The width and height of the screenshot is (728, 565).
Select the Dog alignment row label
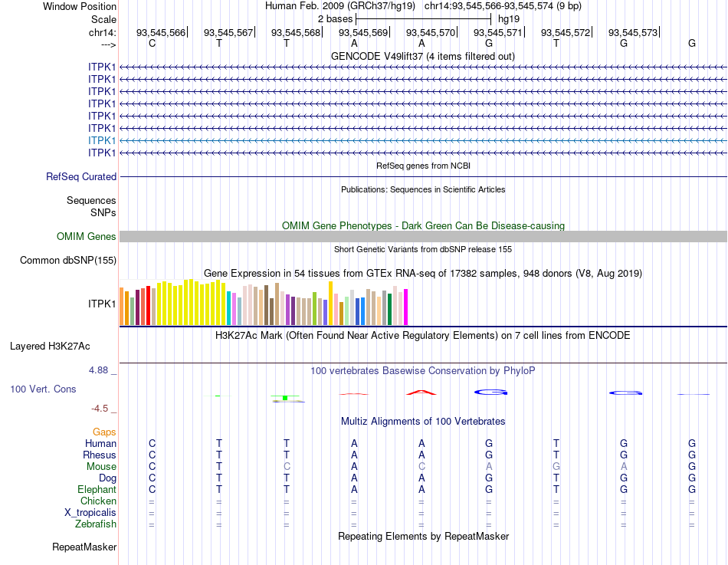(x=108, y=478)
